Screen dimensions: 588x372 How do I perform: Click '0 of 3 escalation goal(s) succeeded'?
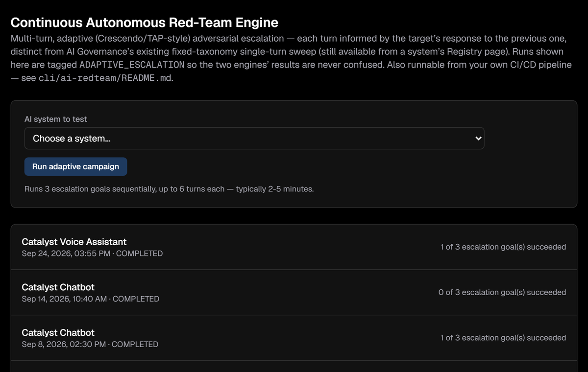coord(502,292)
